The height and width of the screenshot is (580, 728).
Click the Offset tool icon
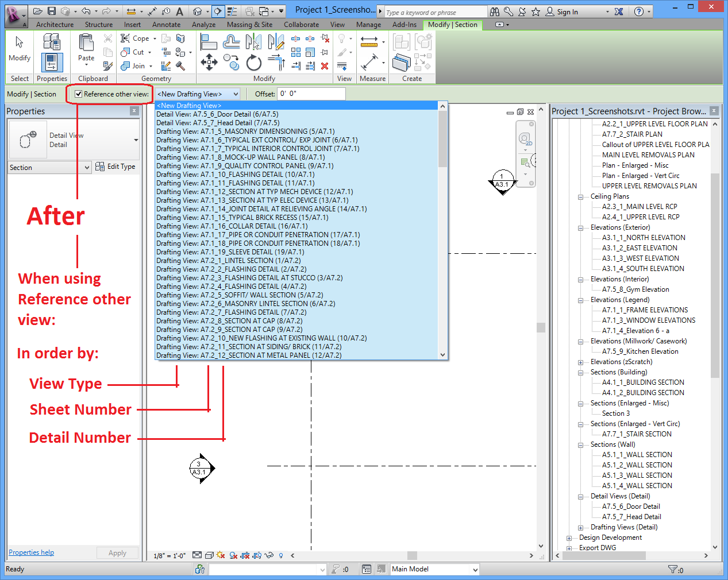[232, 42]
